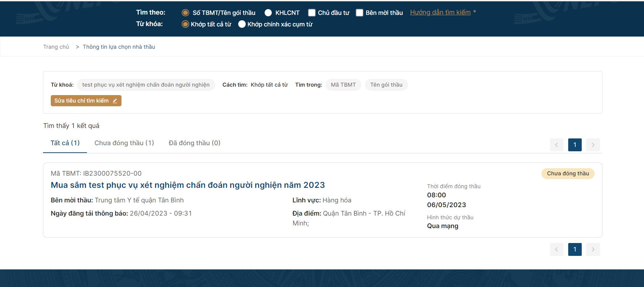
Task: Click the bottom next-page arrow
Action: point(593,249)
